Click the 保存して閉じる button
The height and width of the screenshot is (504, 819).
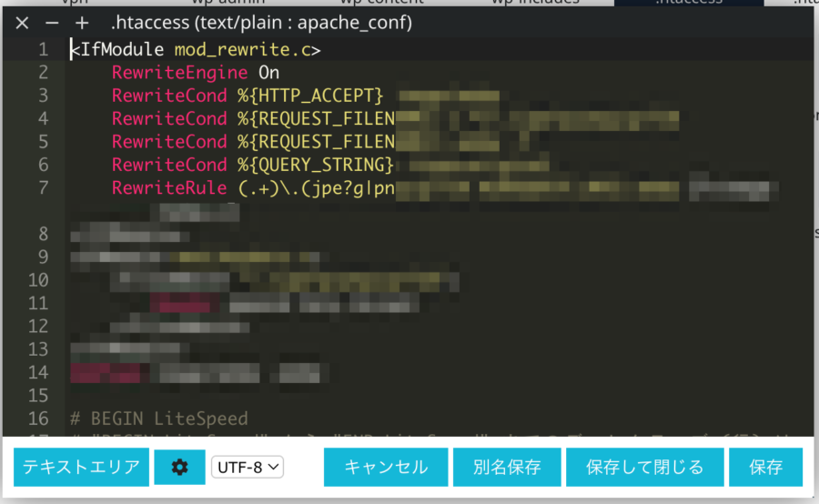point(645,467)
